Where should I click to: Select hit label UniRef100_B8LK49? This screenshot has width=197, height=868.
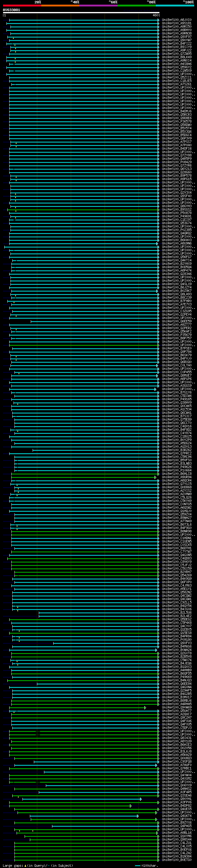[177, 57]
